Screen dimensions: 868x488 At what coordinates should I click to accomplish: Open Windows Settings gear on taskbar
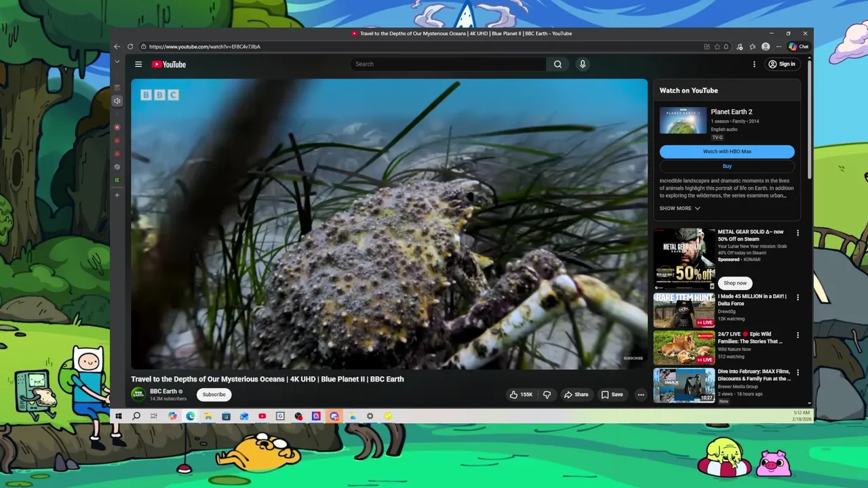(370, 416)
